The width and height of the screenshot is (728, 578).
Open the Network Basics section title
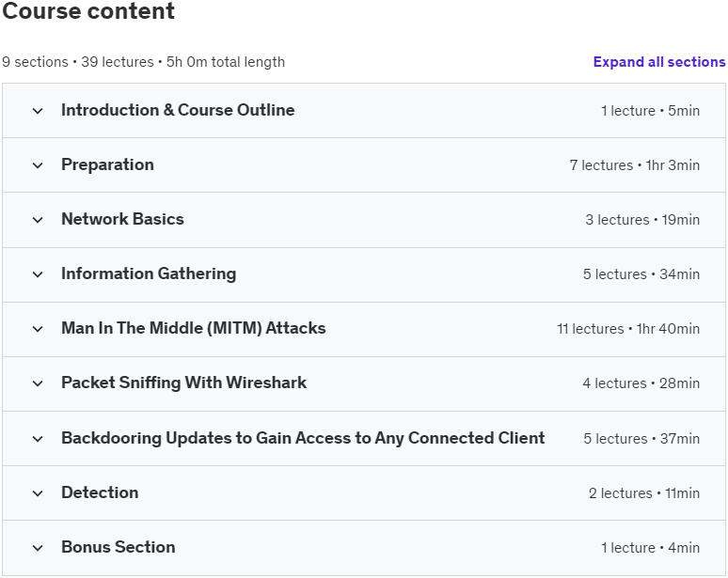click(122, 219)
